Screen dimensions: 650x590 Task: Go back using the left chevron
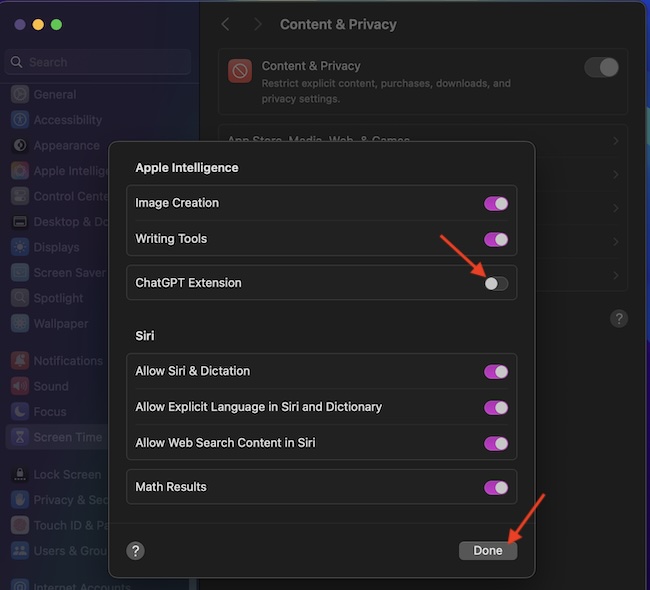point(226,24)
